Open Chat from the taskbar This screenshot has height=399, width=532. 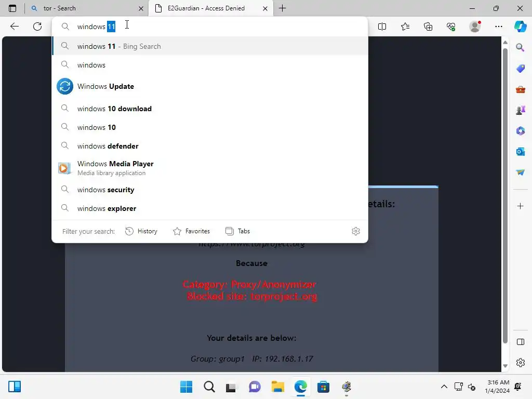pos(255,387)
